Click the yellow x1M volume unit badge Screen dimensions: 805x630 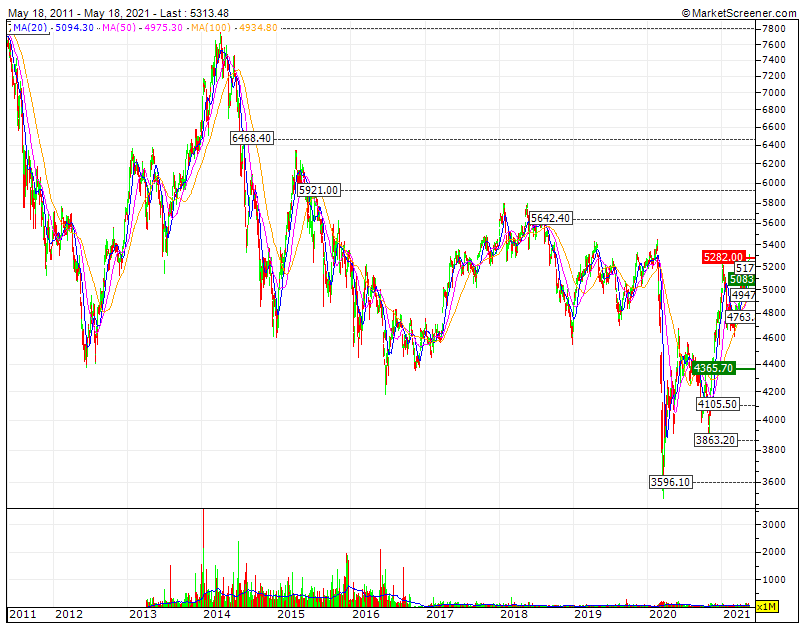(x=767, y=607)
